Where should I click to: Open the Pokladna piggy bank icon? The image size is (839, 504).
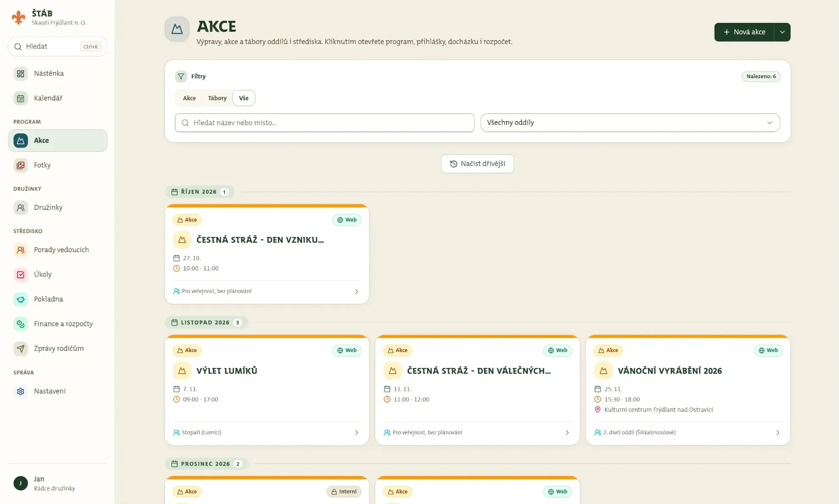coord(20,299)
